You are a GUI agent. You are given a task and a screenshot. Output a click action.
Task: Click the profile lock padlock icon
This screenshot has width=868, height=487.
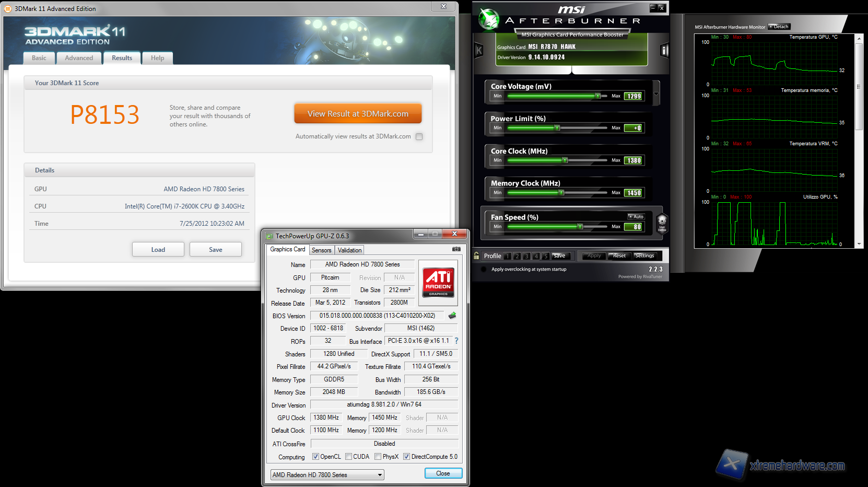[476, 256]
